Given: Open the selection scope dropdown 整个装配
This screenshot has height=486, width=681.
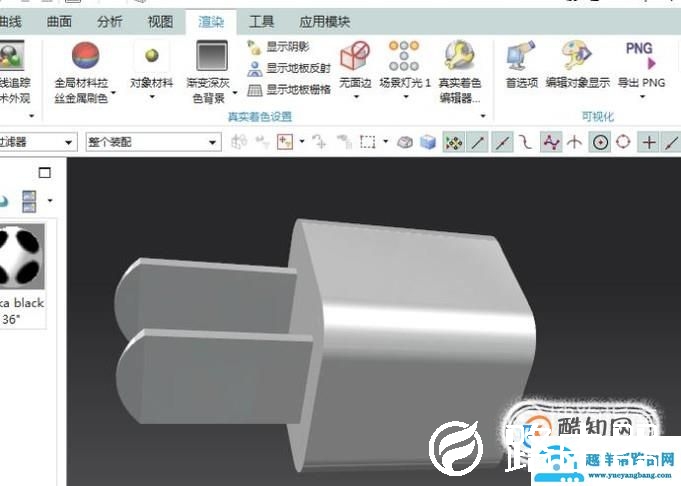Looking at the screenshot, I should point(153,142).
